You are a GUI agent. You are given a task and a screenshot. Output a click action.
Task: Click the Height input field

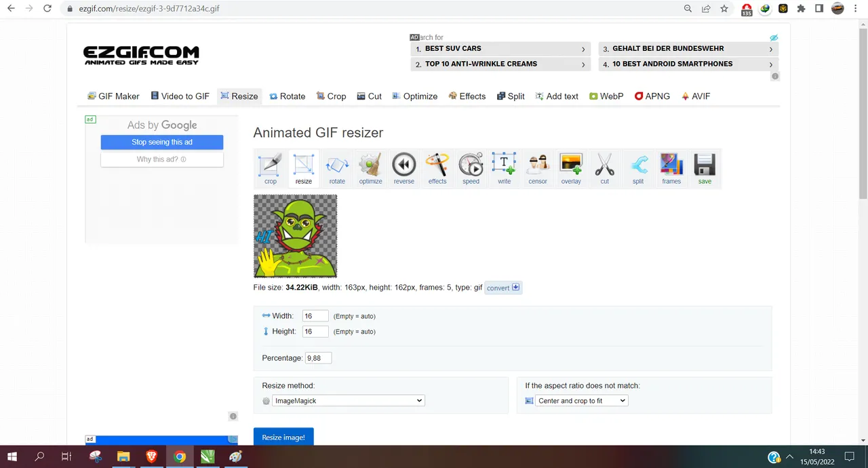click(x=315, y=332)
